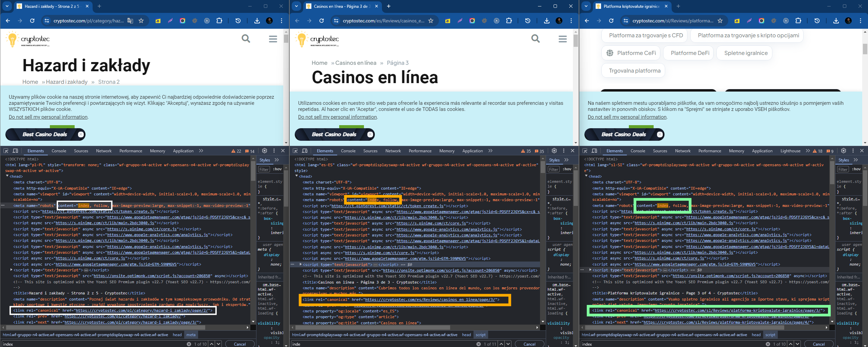Expand more DevTools tabs chevron in middle window

coord(490,151)
